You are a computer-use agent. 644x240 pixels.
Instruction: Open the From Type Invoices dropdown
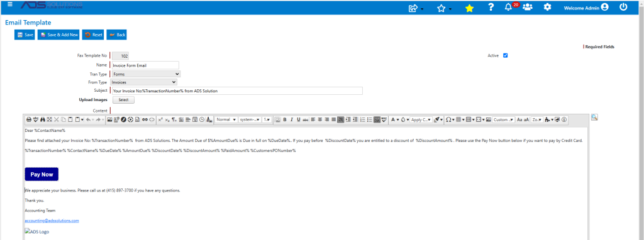[x=144, y=82]
